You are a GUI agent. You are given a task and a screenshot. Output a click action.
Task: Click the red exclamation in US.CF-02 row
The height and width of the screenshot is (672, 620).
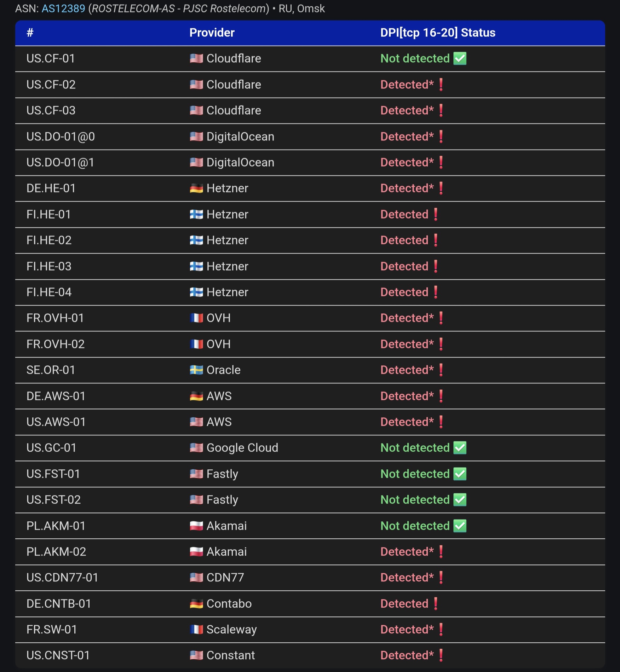point(441,85)
